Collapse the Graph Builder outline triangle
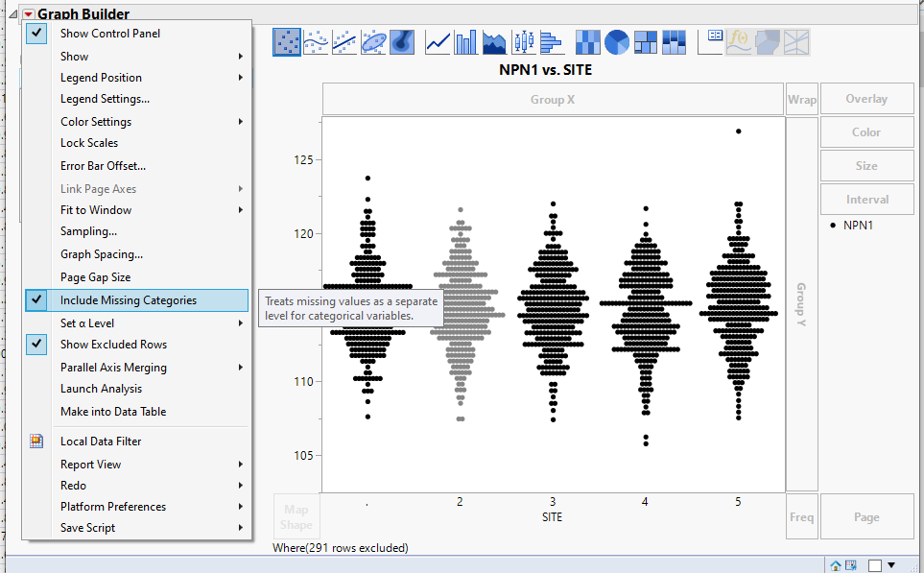 click(13, 14)
